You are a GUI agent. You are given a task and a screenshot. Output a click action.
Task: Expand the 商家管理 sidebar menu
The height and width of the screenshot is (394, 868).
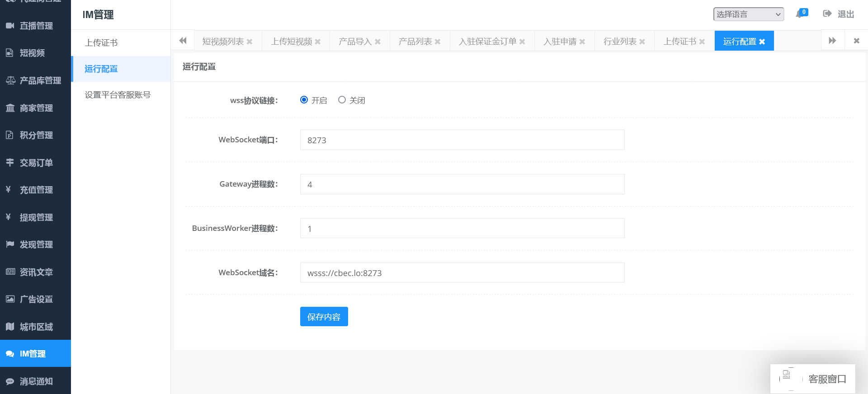coord(36,108)
